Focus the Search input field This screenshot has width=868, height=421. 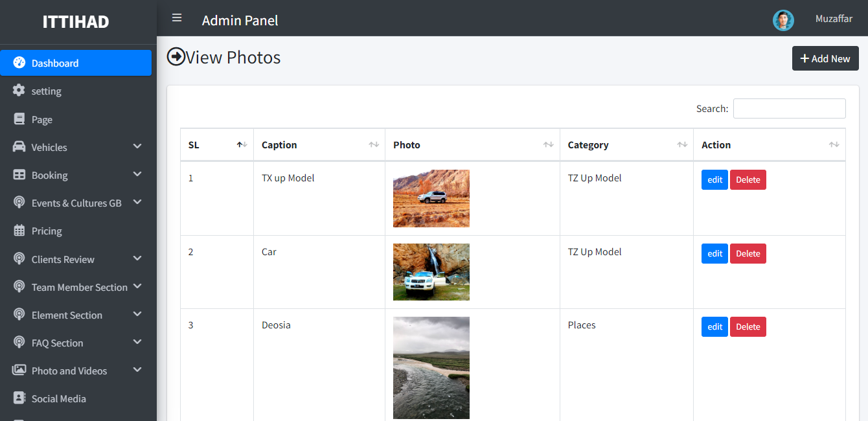pos(789,108)
